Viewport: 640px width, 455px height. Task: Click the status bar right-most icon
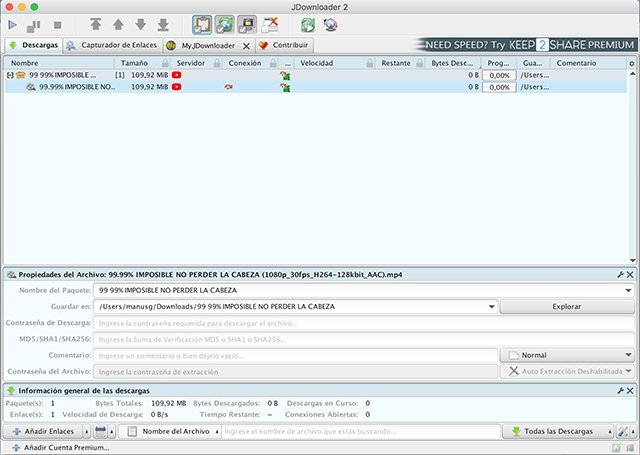pos(630,448)
